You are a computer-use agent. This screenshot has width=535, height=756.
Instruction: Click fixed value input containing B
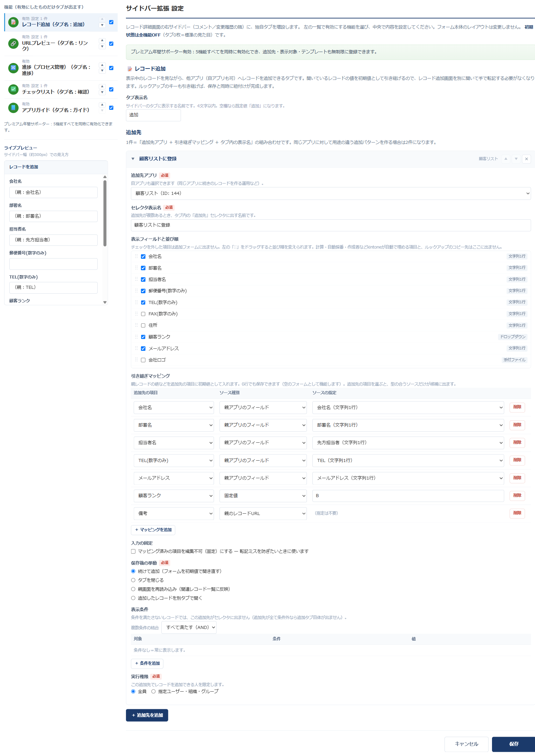408,496
